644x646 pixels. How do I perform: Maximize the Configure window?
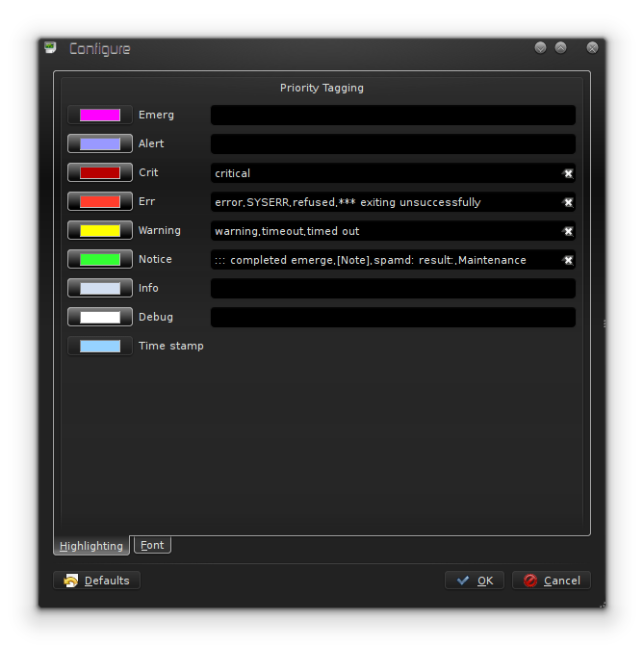[x=560, y=48]
